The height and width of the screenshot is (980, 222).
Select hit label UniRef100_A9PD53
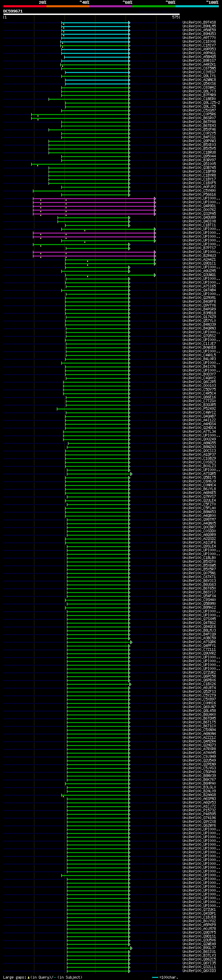199,49
